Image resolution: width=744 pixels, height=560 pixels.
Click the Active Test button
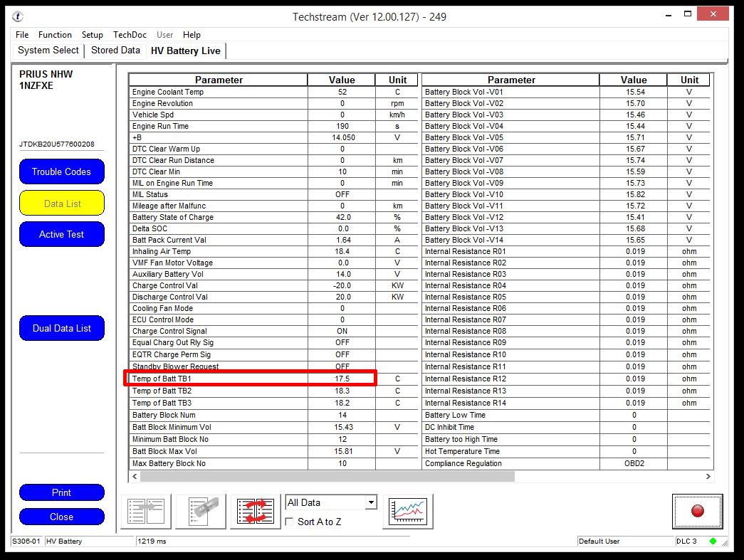(x=62, y=234)
